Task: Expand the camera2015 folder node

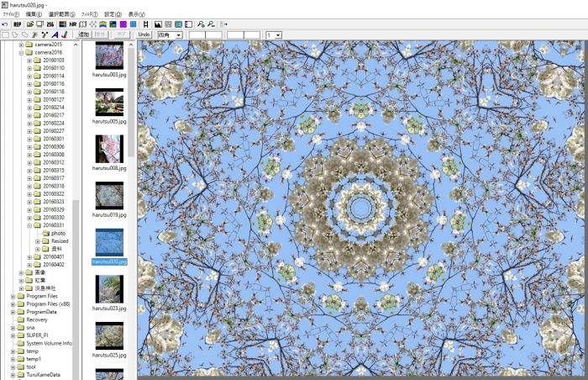Action: [21, 44]
